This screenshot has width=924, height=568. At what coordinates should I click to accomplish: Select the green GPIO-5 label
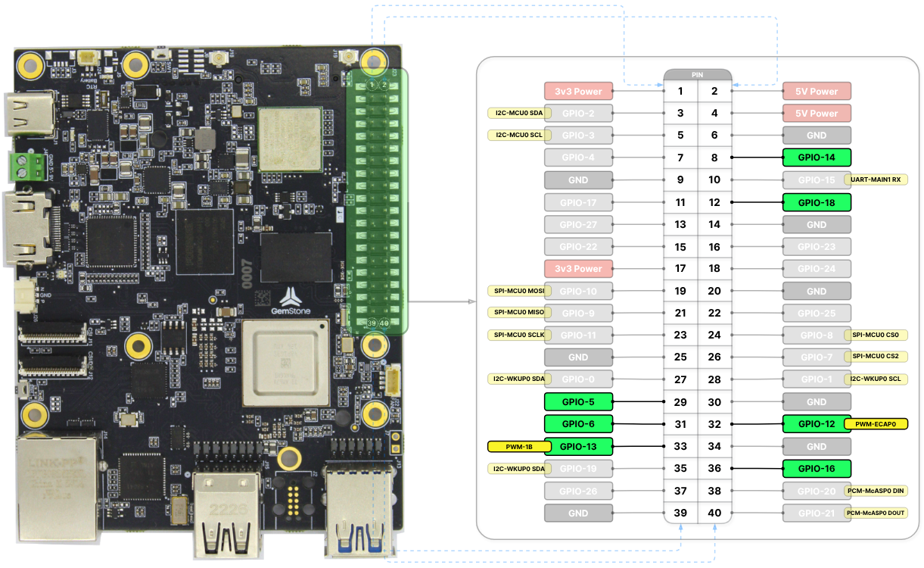pyautogui.click(x=578, y=401)
